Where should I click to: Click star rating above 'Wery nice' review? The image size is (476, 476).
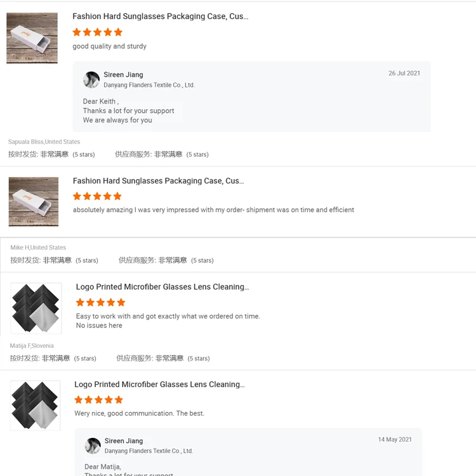(98, 400)
